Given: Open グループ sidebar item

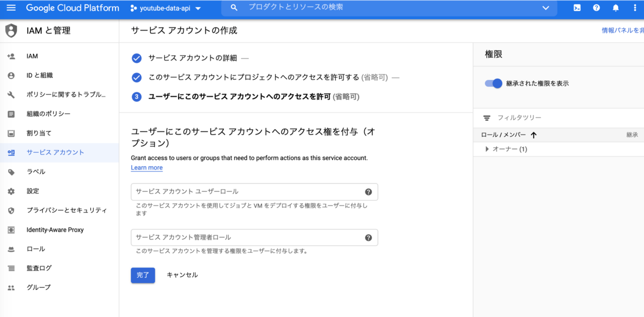Looking at the screenshot, I should [x=59, y=287].
